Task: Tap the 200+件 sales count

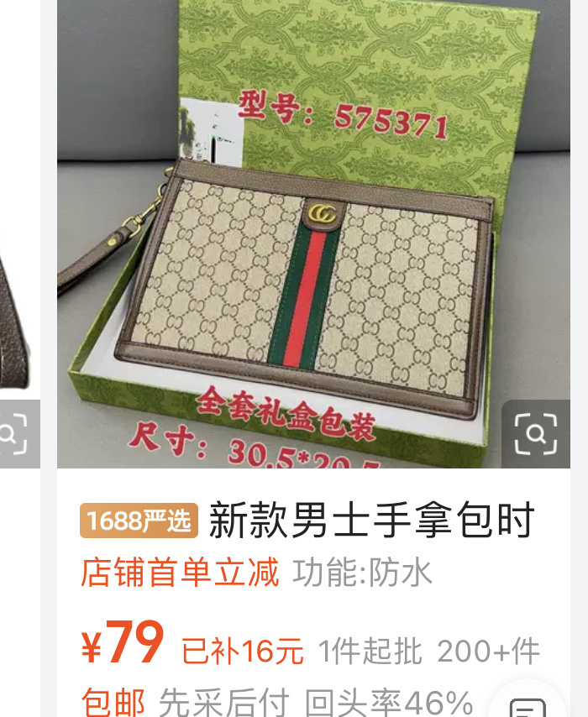Action: pyautogui.click(x=489, y=650)
